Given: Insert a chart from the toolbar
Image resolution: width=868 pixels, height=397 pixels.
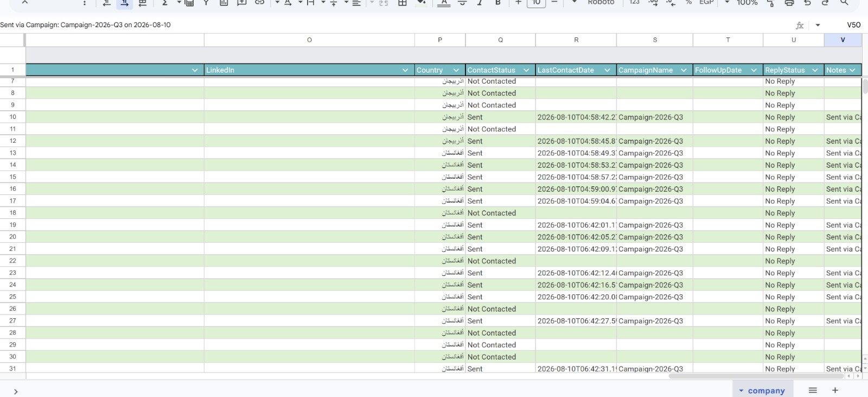Looking at the screenshot, I should click(224, 3).
